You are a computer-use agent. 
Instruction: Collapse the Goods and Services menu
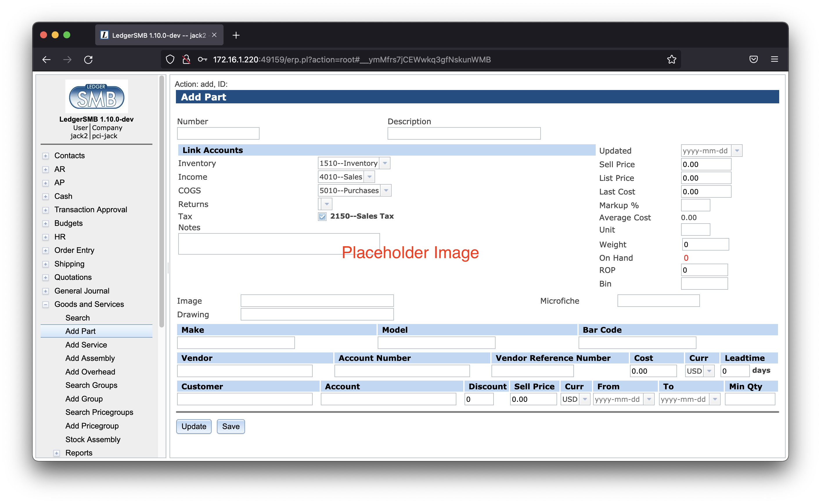46,304
